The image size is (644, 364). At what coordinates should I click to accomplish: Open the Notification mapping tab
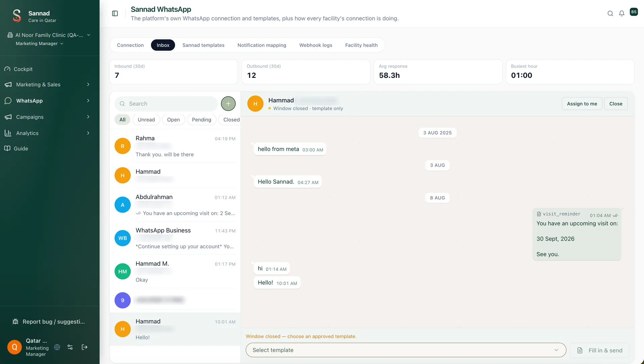click(262, 45)
